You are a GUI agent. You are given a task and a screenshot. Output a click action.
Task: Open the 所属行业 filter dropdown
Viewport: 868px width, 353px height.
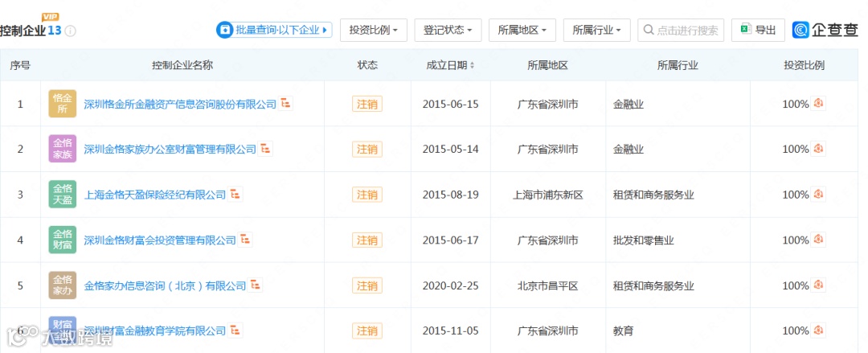point(596,30)
